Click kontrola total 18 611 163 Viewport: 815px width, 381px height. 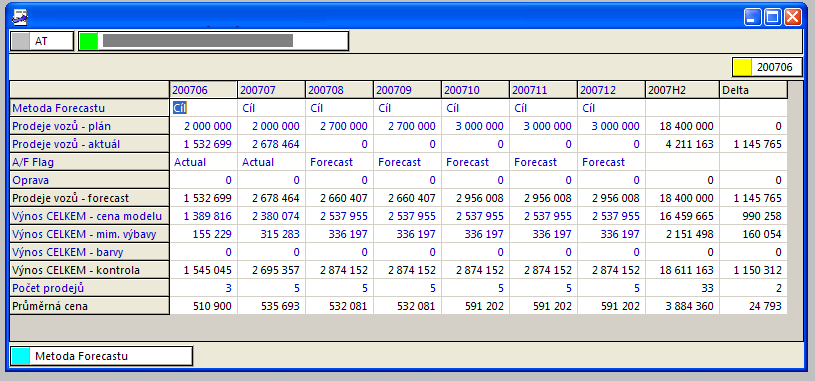click(682, 270)
